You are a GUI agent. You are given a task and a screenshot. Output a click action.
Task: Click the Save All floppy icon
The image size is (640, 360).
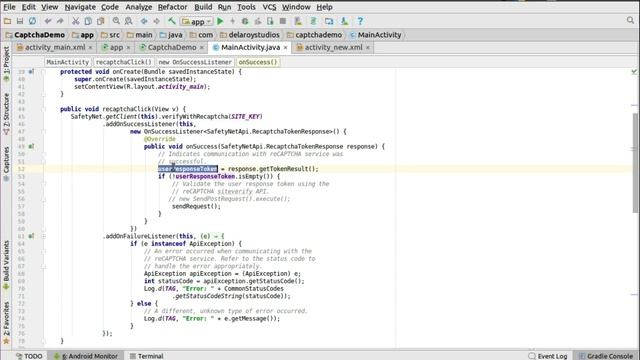coord(20,21)
